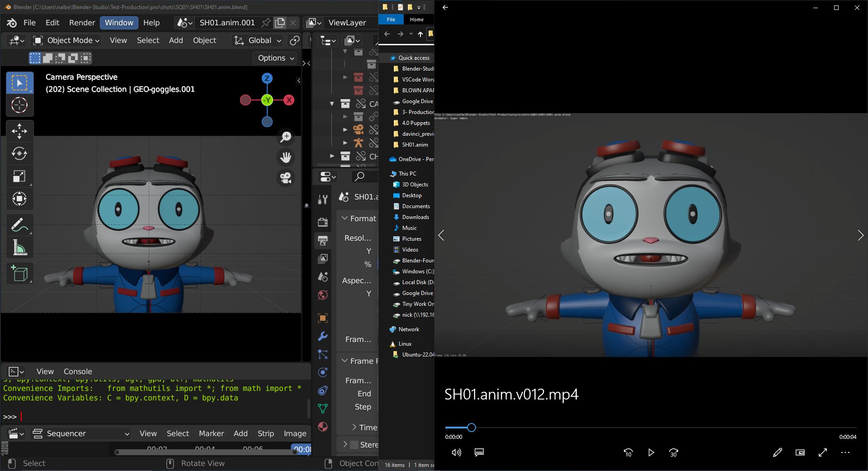The height and width of the screenshot is (471, 868).
Task: Toggle the link icon beside the camera row
Action: tap(374, 129)
